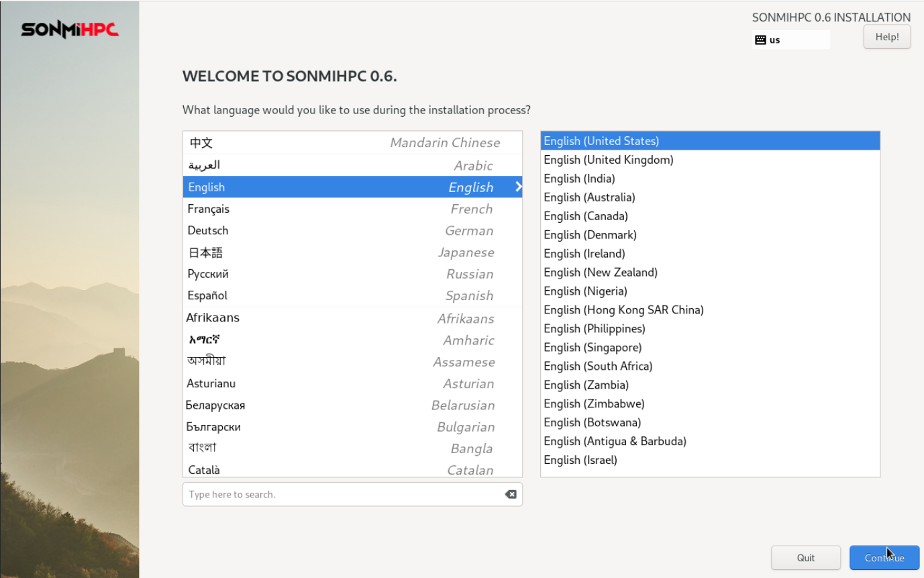Select Català at the list bottom
924x578 pixels.
click(352, 469)
